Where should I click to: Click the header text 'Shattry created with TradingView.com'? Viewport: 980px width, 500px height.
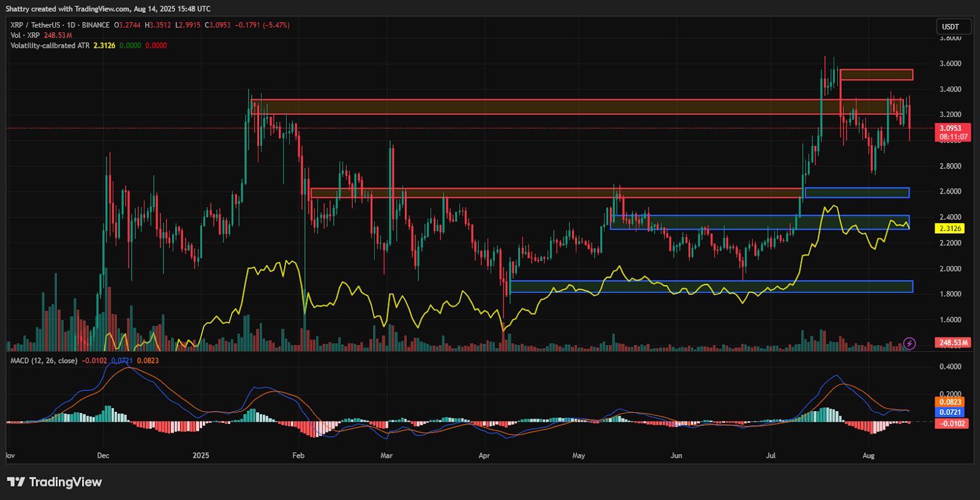coord(67,9)
